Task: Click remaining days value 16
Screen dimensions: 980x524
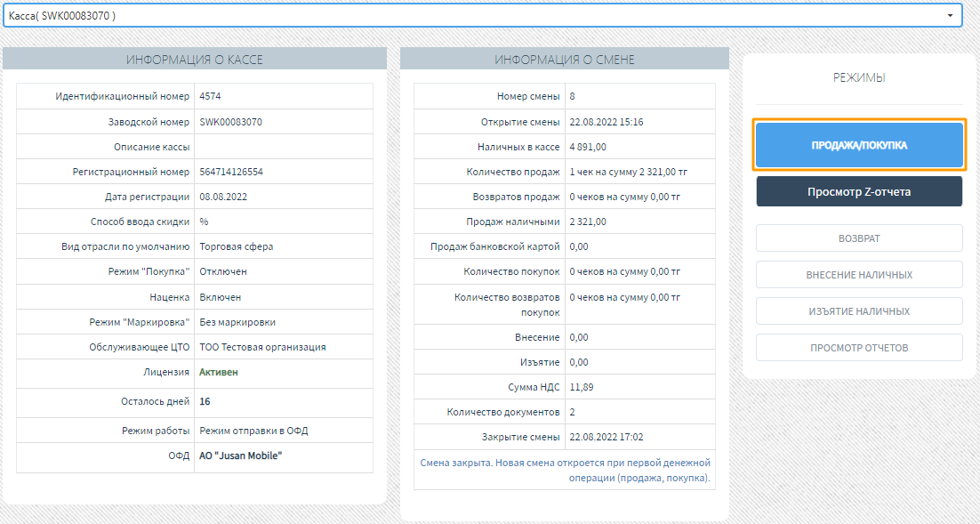Action: (205, 401)
